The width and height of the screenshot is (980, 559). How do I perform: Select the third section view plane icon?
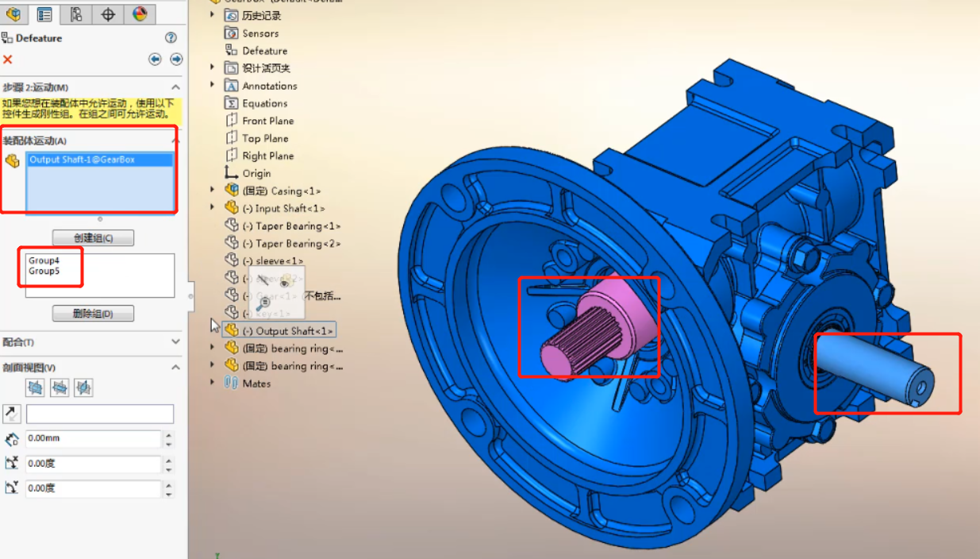click(83, 387)
